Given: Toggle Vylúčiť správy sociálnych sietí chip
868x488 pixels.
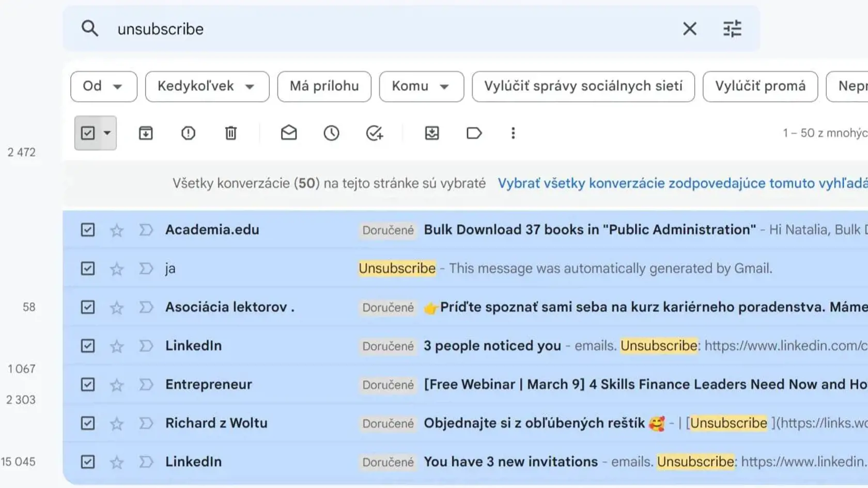Looking at the screenshot, I should (x=583, y=86).
